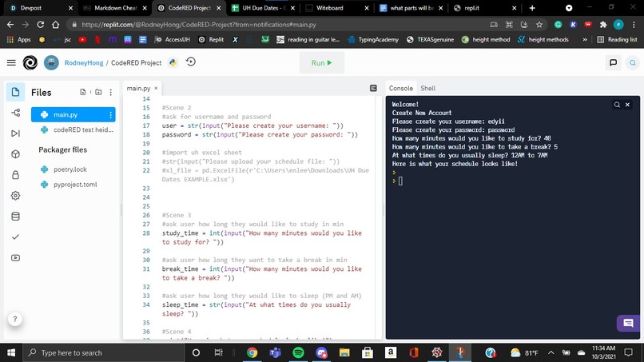Select the main.py editor tab
Screen dimensions: 644x362
tap(138, 88)
